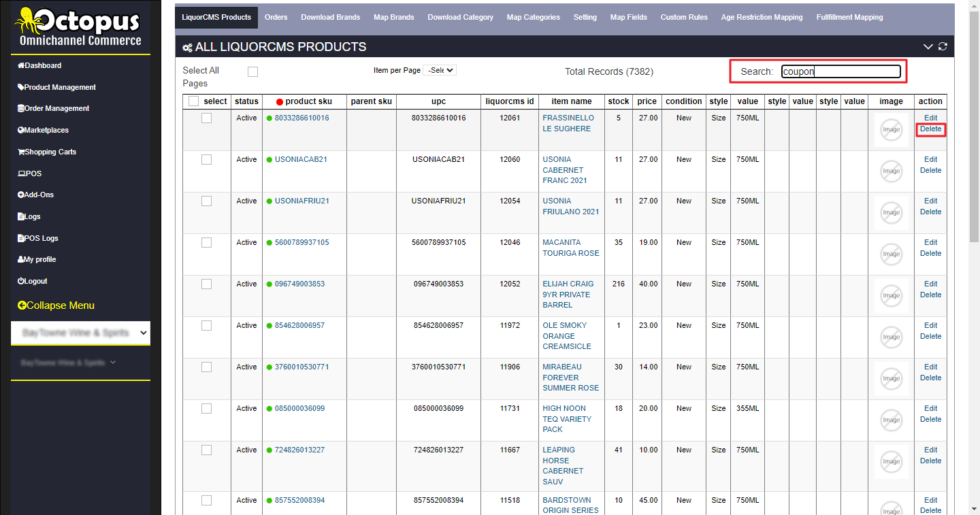Click Edit for MACANITA TOURIGA ROSE row

click(x=930, y=242)
